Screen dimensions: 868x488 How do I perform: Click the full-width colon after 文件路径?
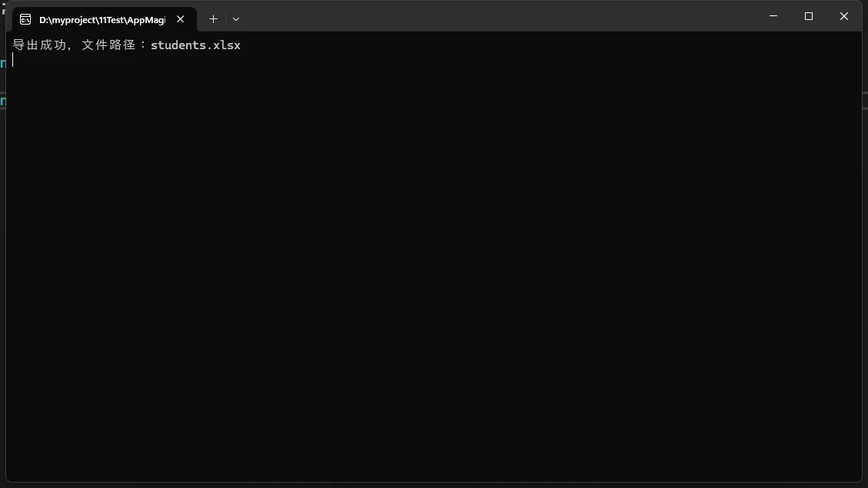[143, 45]
